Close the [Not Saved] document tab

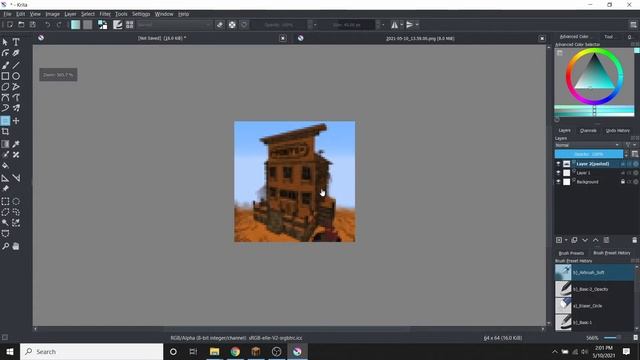283,38
